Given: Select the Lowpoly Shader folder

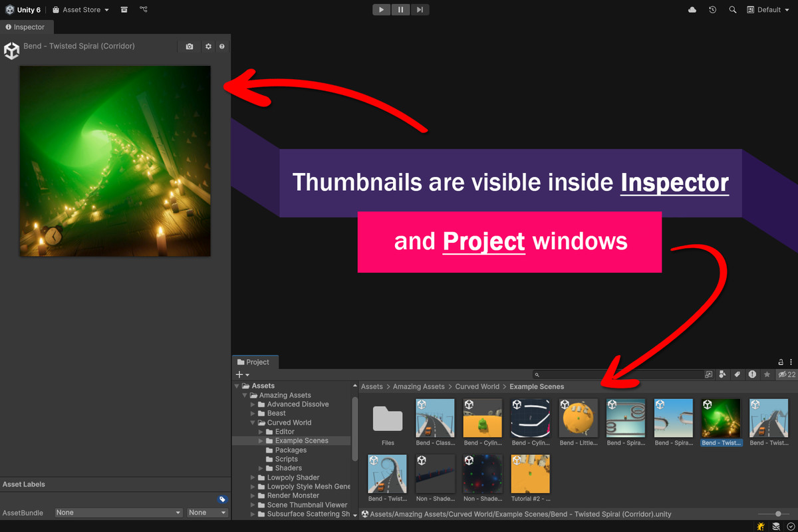Looking at the screenshot, I should pyautogui.click(x=293, y=477).
